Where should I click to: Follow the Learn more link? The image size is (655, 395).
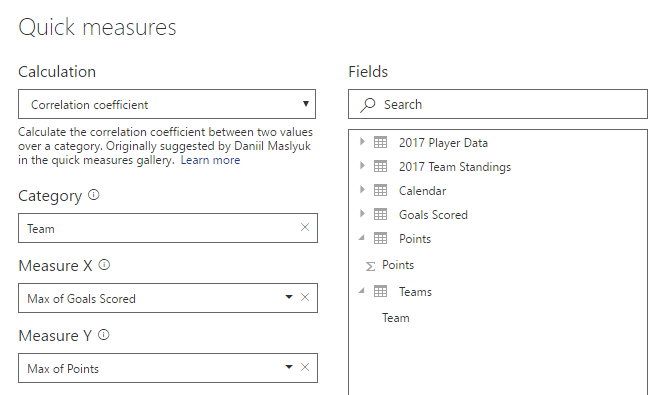[210, 160]
